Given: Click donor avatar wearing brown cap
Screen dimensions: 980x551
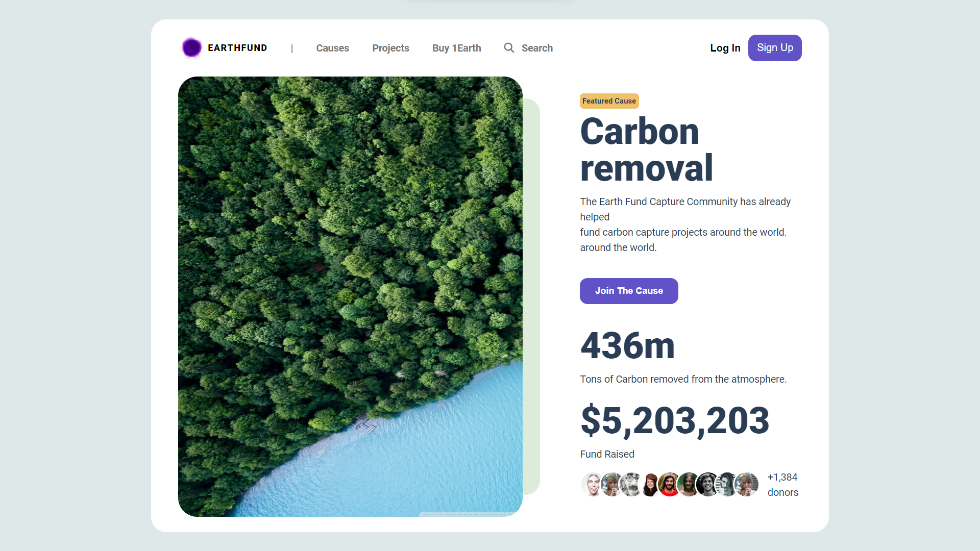Looking at the screenshot, I should click(x=650, y=485).
